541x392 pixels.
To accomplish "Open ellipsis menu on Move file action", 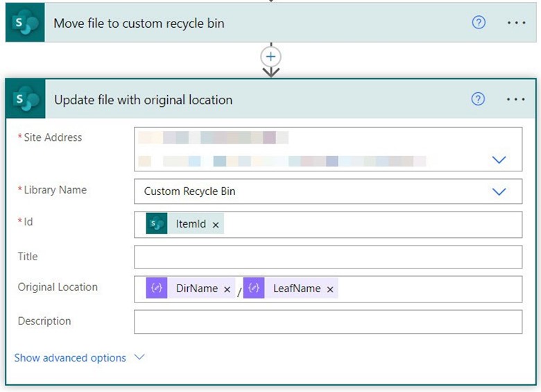I will (x=516, y=23).
